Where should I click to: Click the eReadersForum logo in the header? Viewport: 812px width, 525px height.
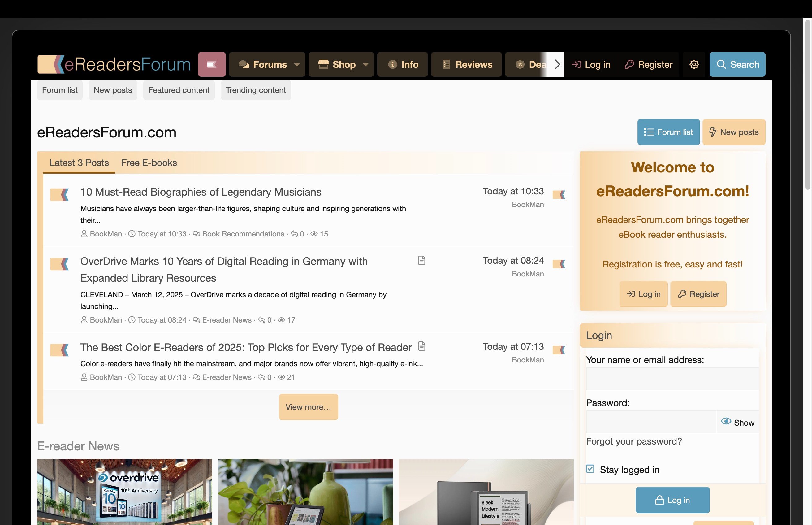tap(114, 64)
